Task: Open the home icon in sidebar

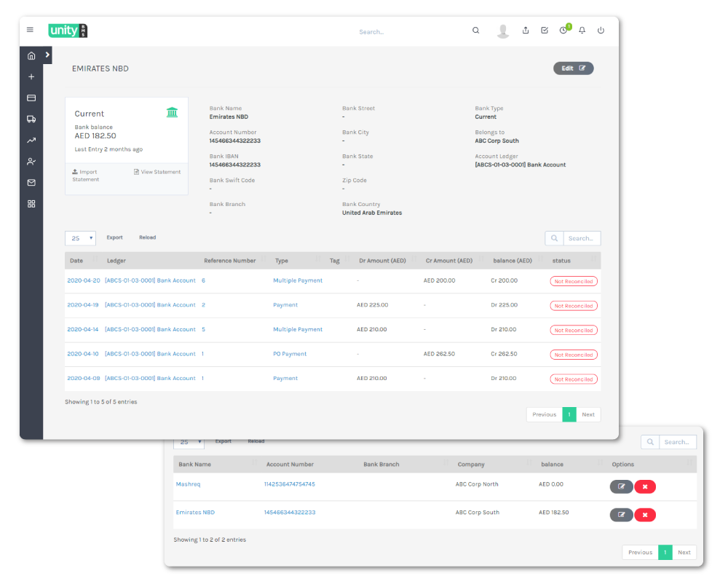Action: click(x=31, y=56)
